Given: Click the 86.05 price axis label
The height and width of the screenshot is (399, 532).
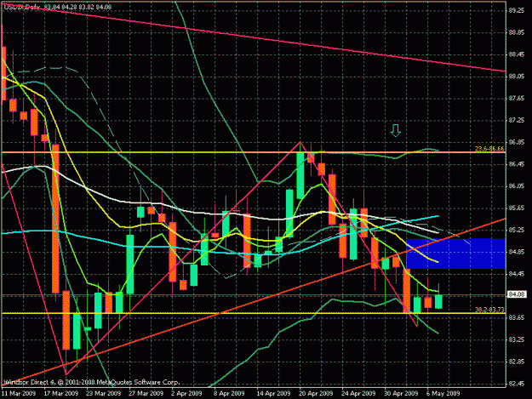Looking at the screenshot, I should (517, 186).
